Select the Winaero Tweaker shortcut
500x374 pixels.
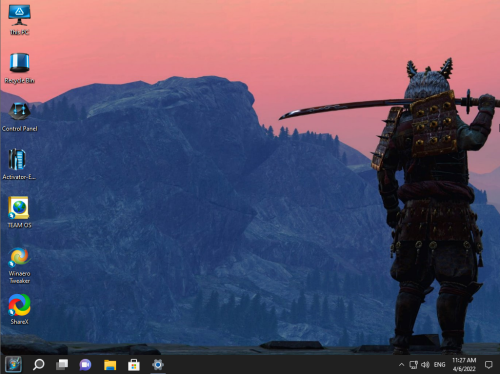[x=19, y=266]
